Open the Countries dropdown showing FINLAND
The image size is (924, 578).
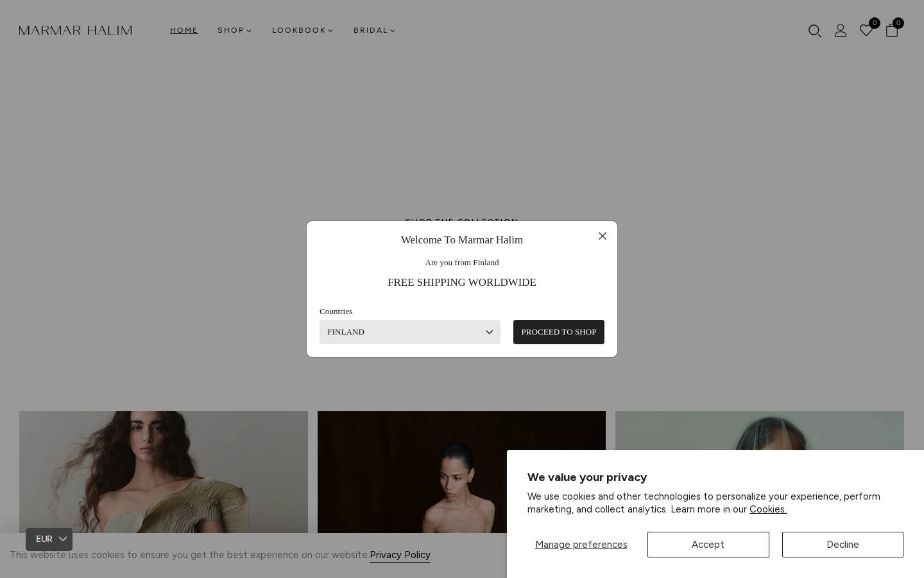[x=410, y=332]
